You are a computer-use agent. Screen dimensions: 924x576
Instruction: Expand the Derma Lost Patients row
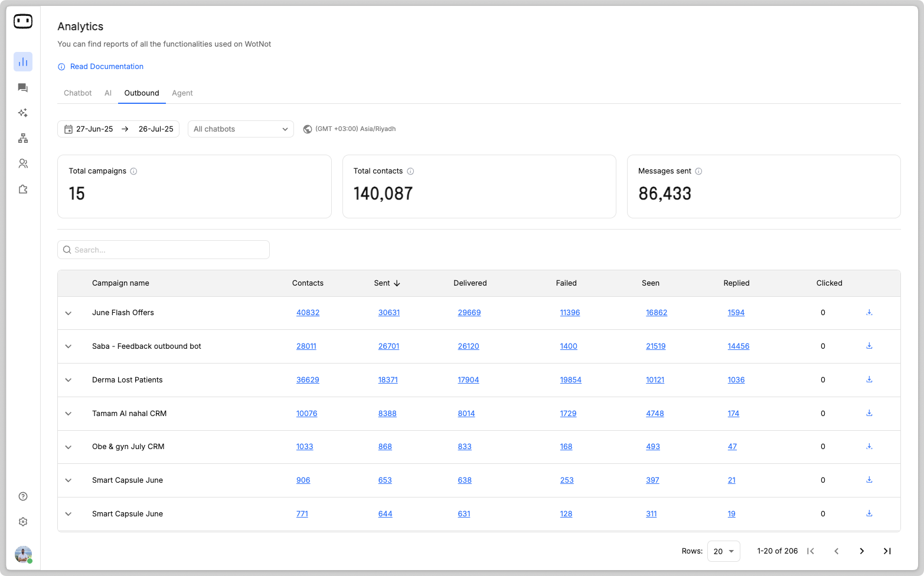tap(68, 380)
